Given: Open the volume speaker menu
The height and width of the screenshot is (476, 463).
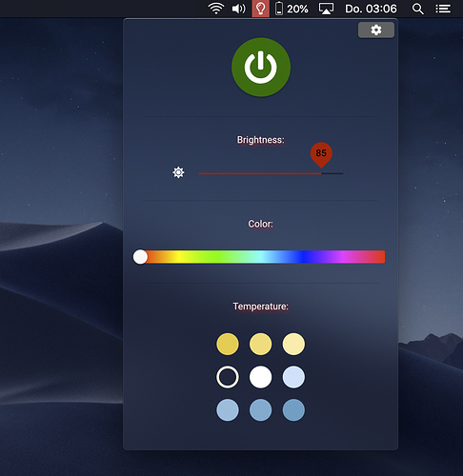Looking at the screenshot, I should pyautogui.click(x=238, y=9).
